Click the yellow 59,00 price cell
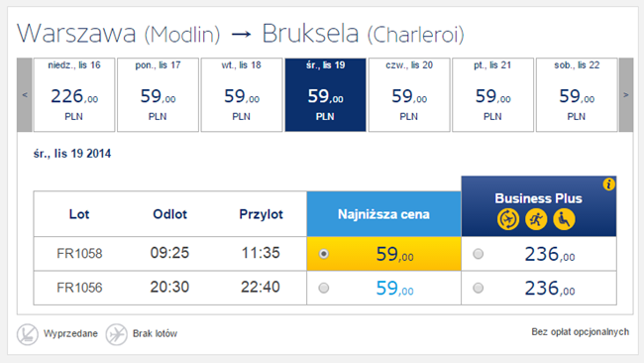The height and width of the screenshot is (363, 644). tap(383, 254)
